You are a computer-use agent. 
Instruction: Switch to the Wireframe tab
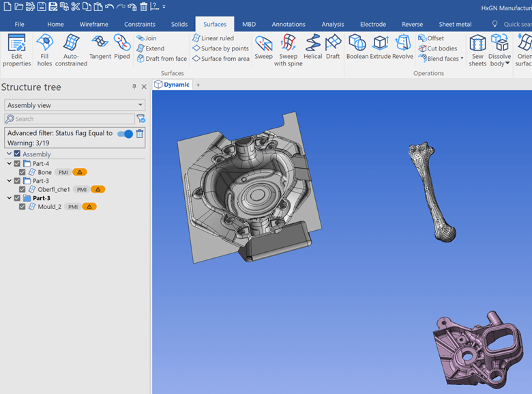point(94,24)
